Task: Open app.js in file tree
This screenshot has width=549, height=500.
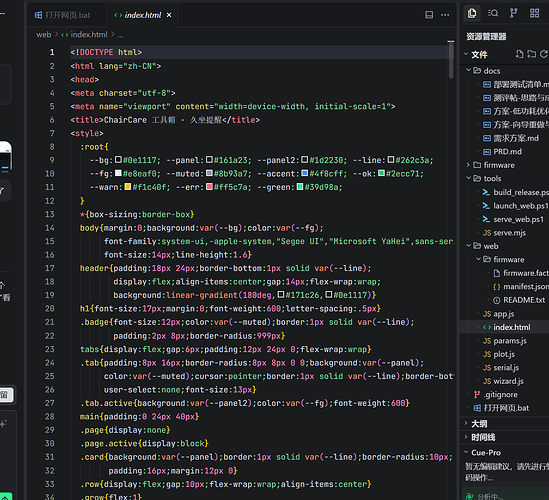Action: 504,314
